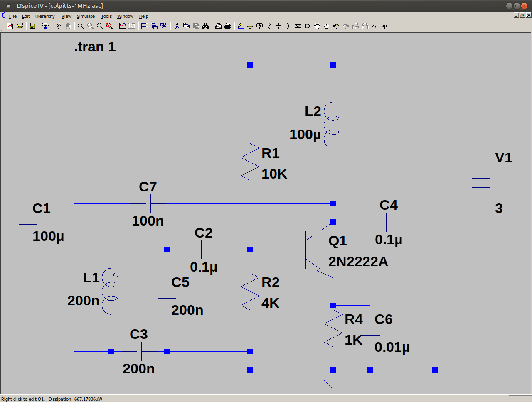Click the Redo arrow icon
Screen dimensions: 532x402
click(x=346, y=26)
